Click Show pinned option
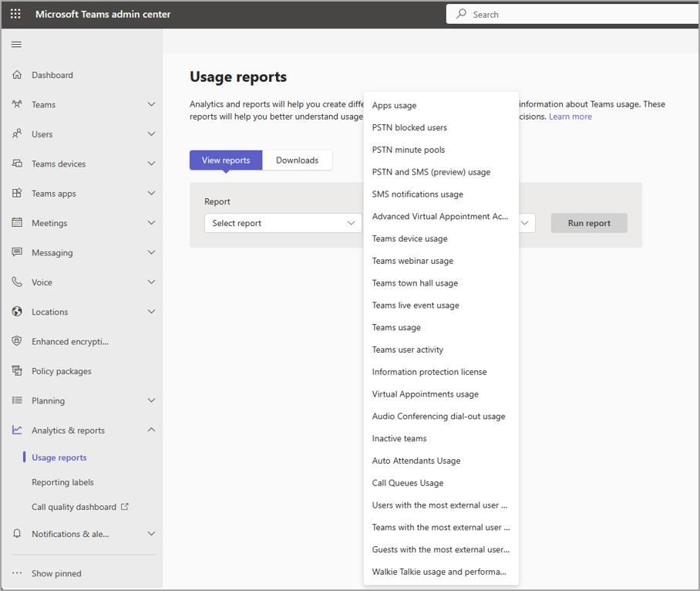This screenshot has height=591, width=700. (57, 573)
